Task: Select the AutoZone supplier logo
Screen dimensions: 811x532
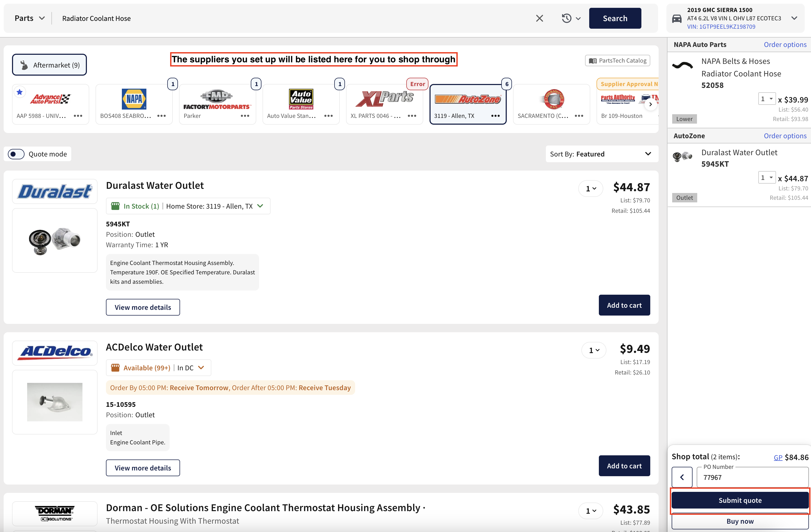Action: click(x=468, y=99)
